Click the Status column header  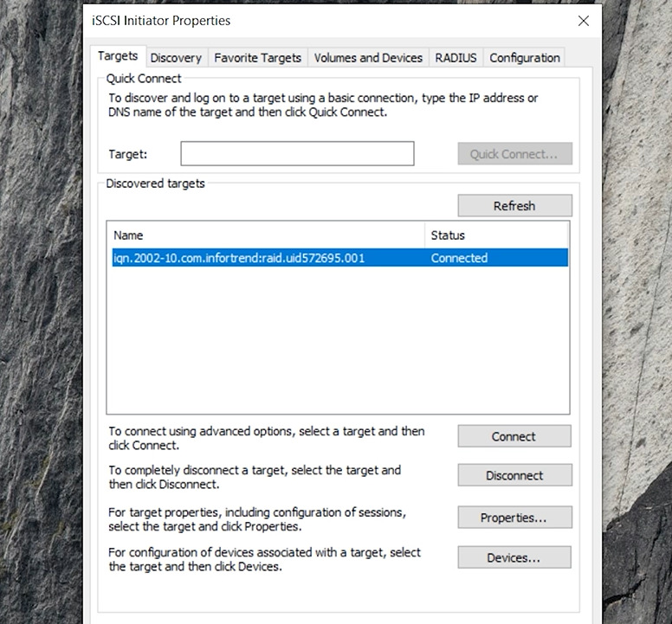click(x=497, y=235)
